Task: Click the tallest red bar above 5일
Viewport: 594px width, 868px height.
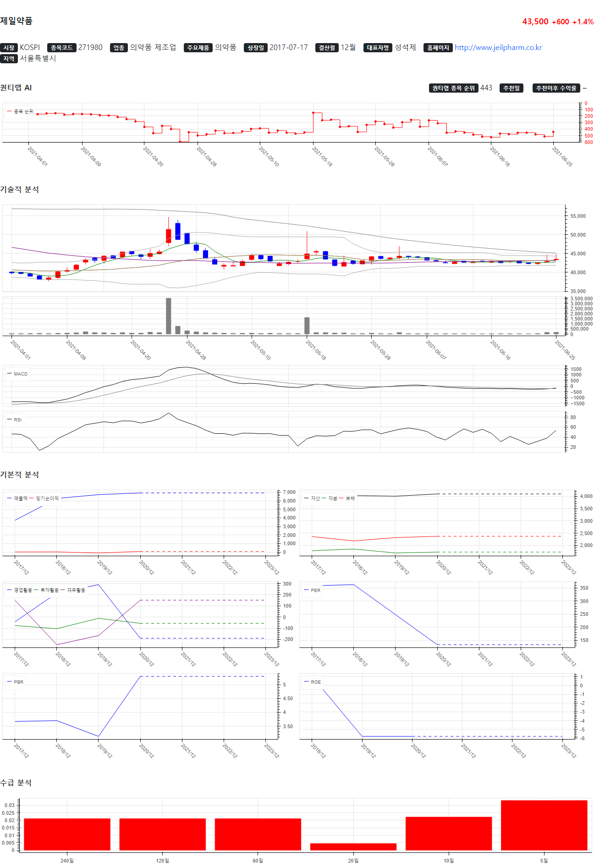Action: click(544, 825)
